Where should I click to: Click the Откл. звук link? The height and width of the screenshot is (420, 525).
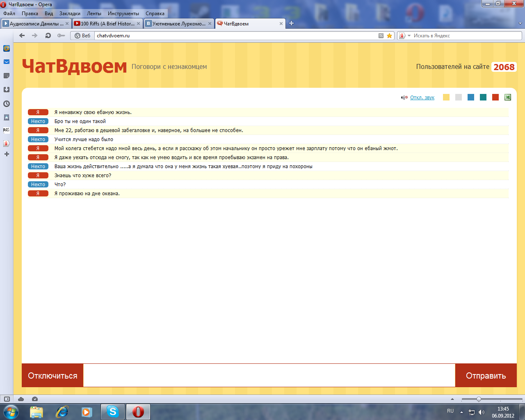click(422, 98)
